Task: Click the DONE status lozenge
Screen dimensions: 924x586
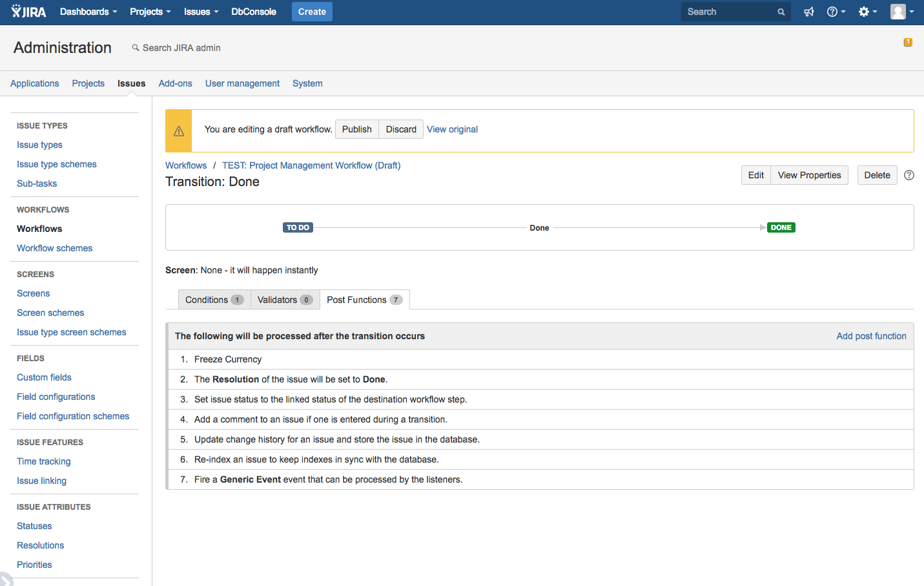Action: pyautogui.click(x=781, y=227)
